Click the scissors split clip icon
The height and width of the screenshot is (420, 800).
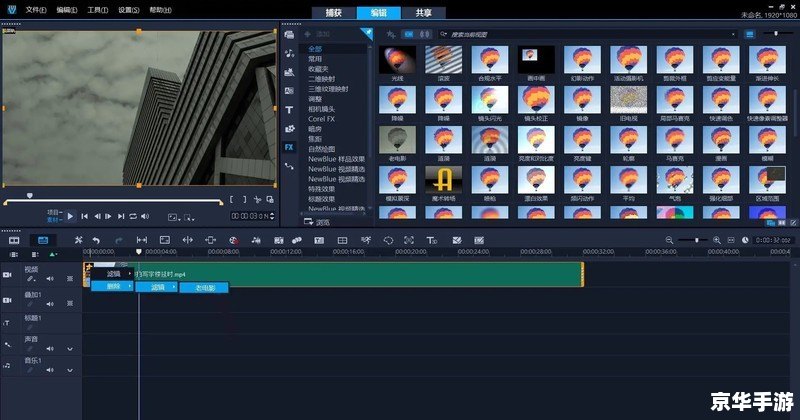pos(257,200)
